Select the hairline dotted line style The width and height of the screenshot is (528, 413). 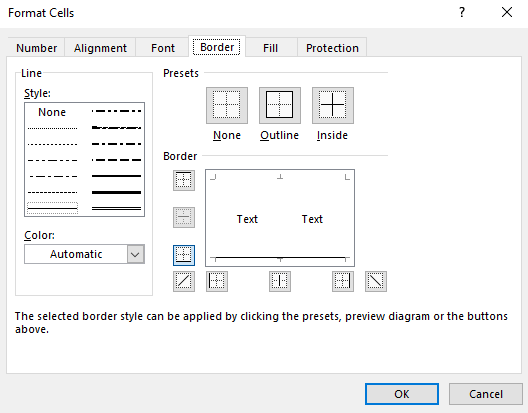52,128
